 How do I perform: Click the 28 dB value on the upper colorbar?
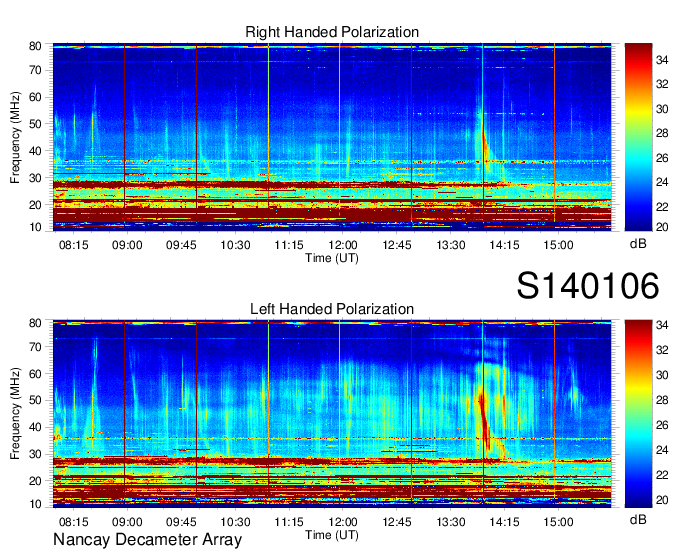[x=662, y=133]
